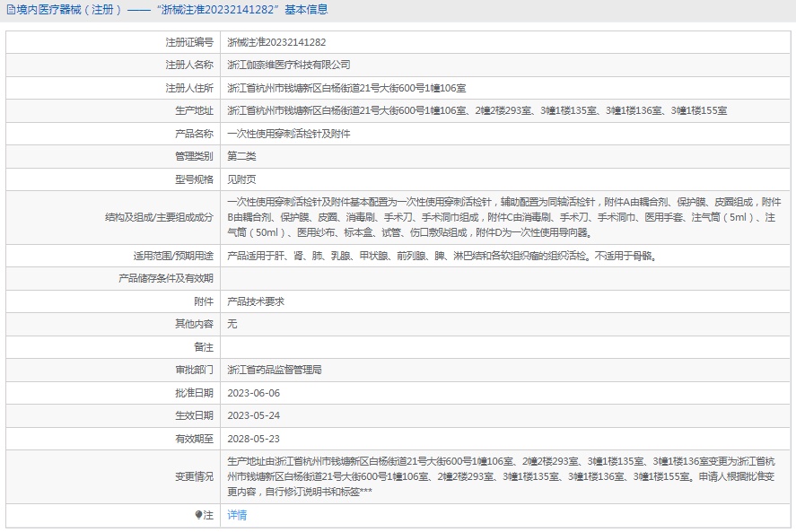796x532 pixels.
Task: Select the 产品储存条件及有效期 label
Action: click(166, 278)
